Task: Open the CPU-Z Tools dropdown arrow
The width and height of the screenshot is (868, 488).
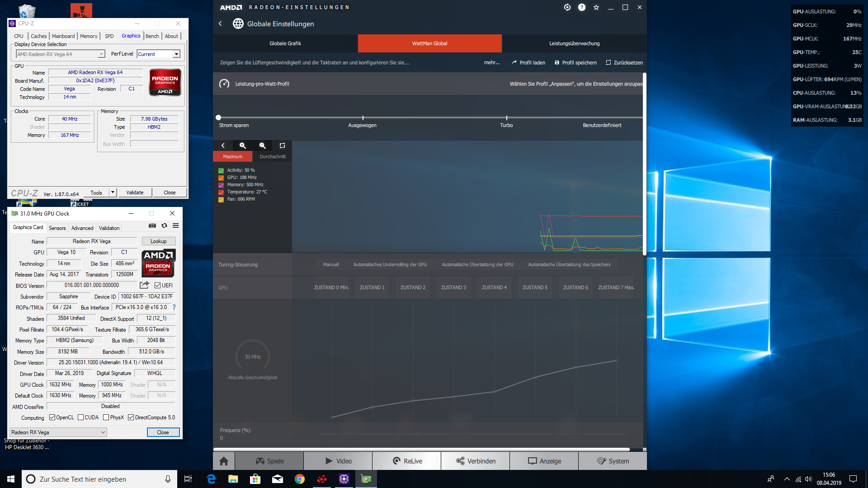Action: coord(113,192)
